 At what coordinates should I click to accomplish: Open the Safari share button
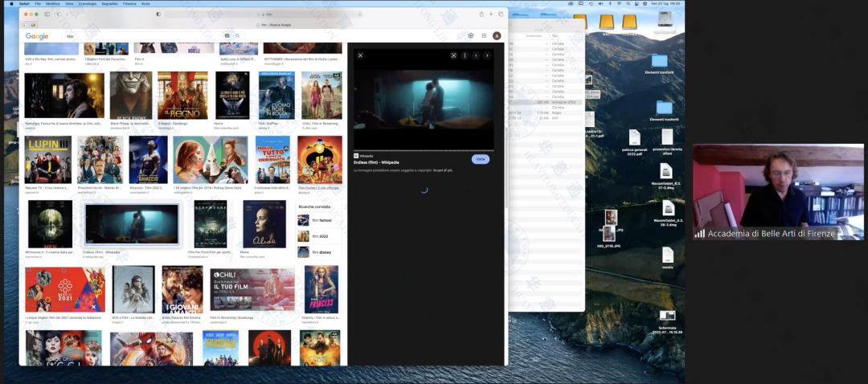(x=481, y=14)
